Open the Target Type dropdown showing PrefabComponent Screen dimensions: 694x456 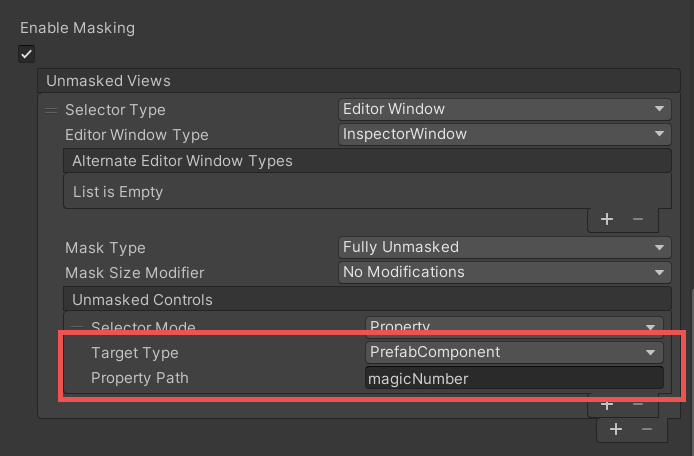pos(513,352)
